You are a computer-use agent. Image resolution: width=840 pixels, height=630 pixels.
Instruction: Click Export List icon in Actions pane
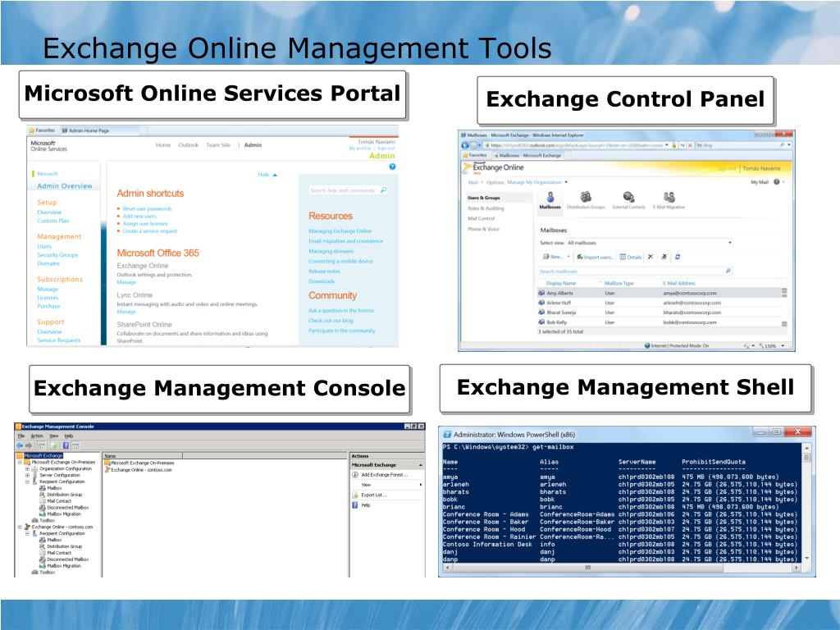click(354, 495)
